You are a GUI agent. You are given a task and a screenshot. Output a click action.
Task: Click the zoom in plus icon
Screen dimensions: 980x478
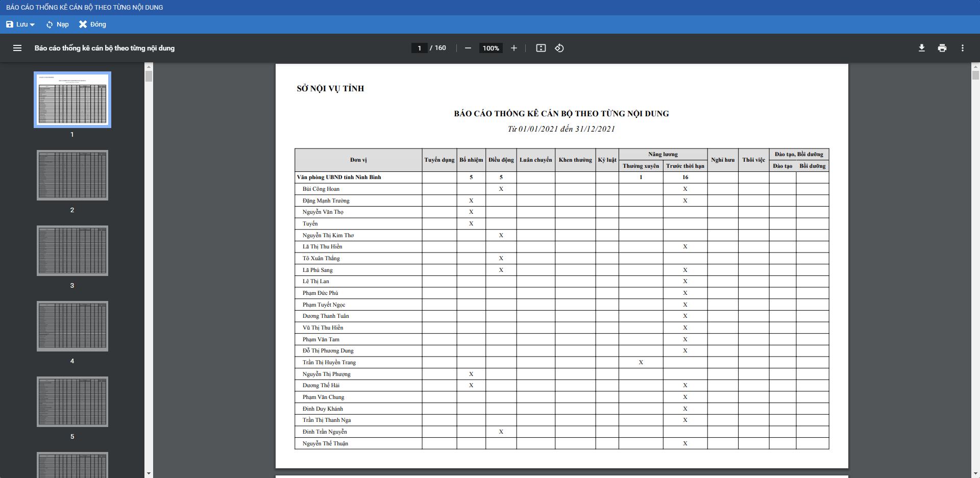pos(514,48)
